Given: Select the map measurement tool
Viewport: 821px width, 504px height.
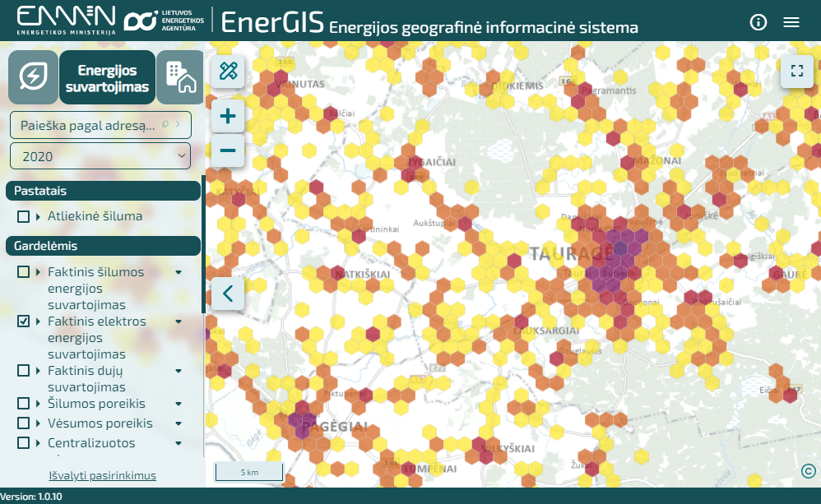Looking at the screenshot, I should click(228, 72).
